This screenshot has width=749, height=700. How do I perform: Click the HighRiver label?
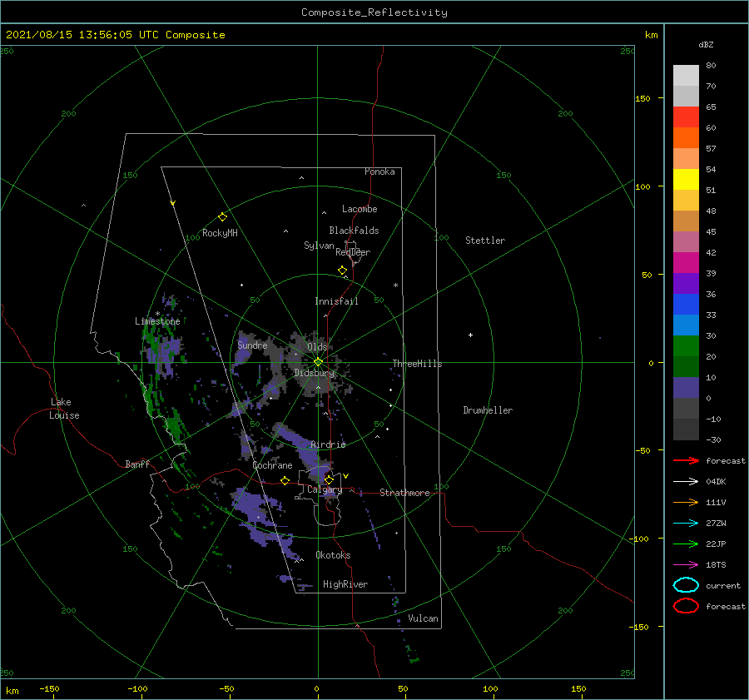pyautogui.click(x=345, y=584)
